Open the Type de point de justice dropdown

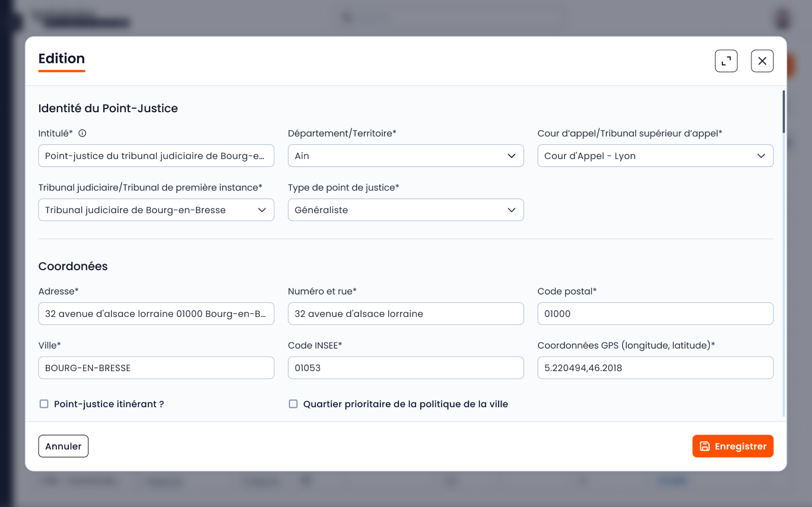[x=405, y=210]
